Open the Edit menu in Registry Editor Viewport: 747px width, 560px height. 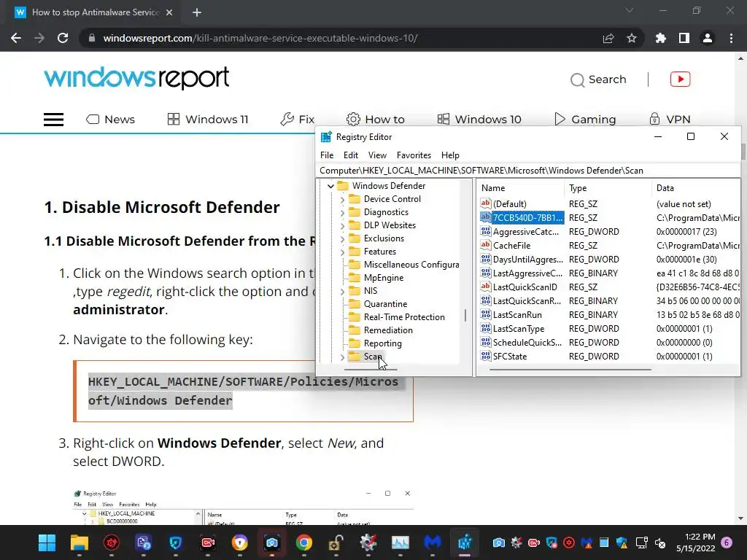351,155
